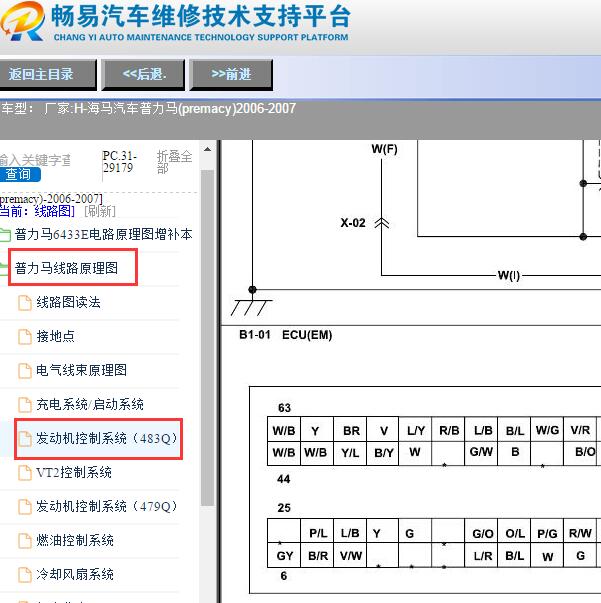Open the 线路图读法 document
Image resolution: width=601 pixels, height=603 pixels.
(x=68, y=302)
